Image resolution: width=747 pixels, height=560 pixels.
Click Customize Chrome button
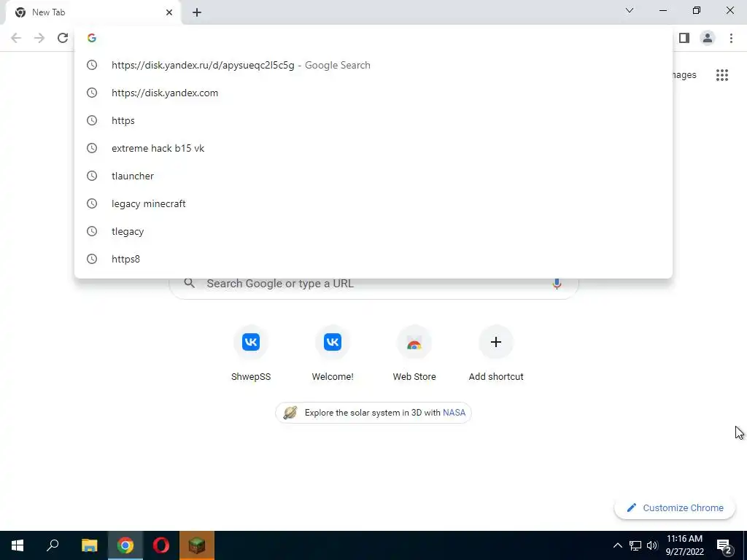tap(675, 508)
